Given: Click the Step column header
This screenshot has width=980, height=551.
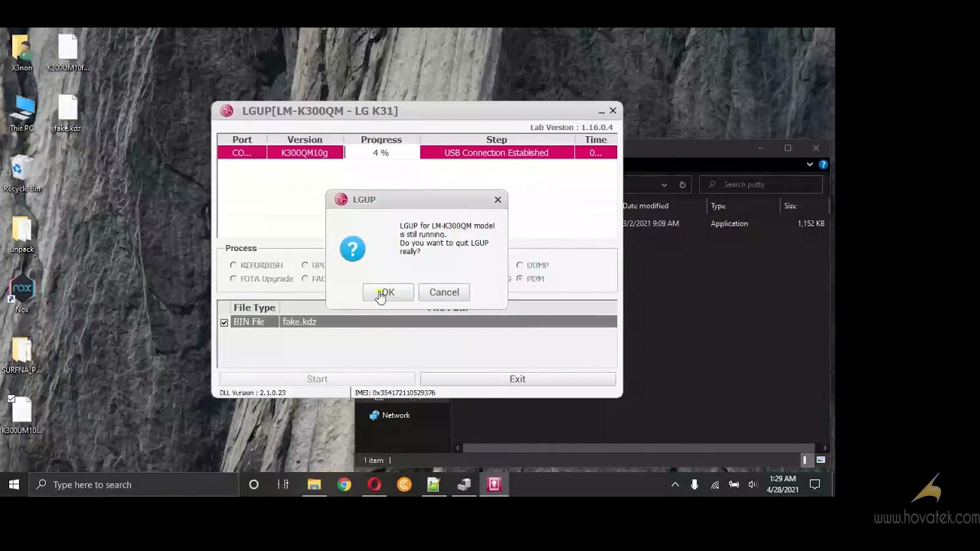Looking at the screenshot, I should click(496, 140).
